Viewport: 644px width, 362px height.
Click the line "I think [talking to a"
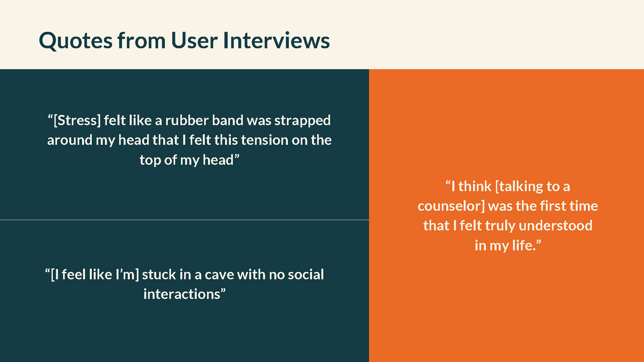coord(507,186)
